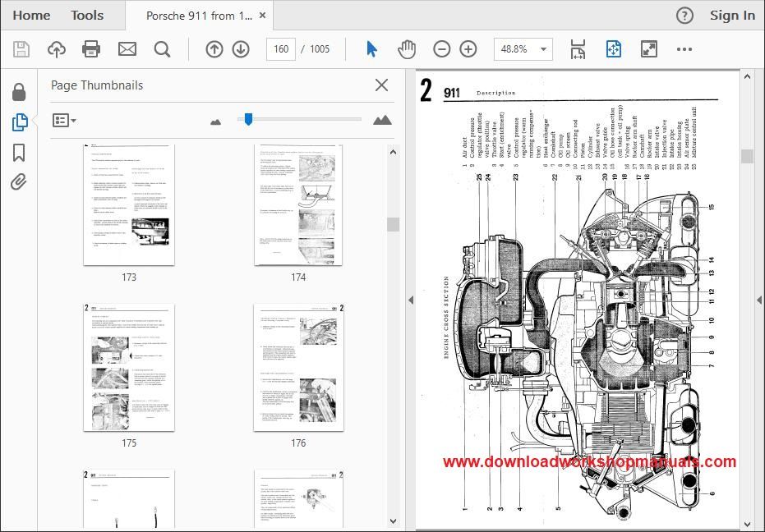Image resolution: width=765 pixels, height=532 pixels.
Task: Fit one full page to window
Action: tap(613, 49)
